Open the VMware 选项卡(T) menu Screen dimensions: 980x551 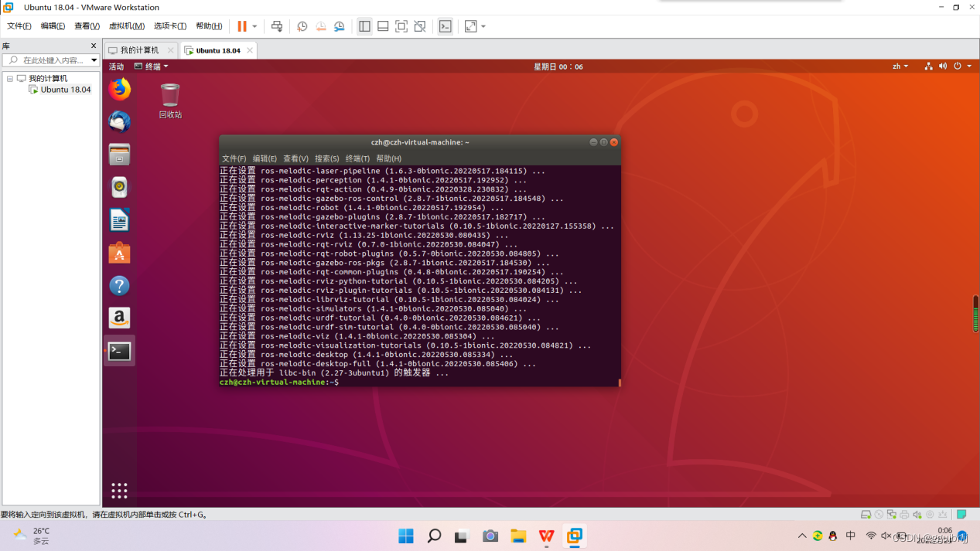click(169, 26)
